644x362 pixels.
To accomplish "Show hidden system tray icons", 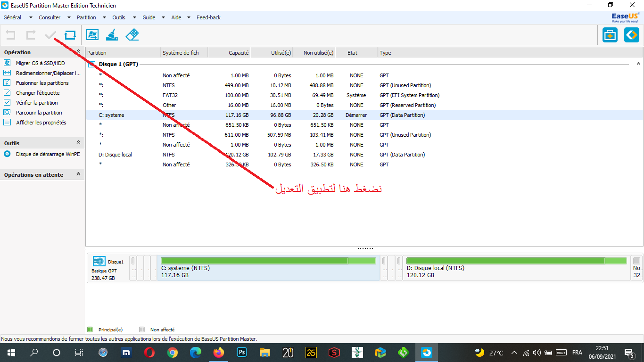I will 514,353.
